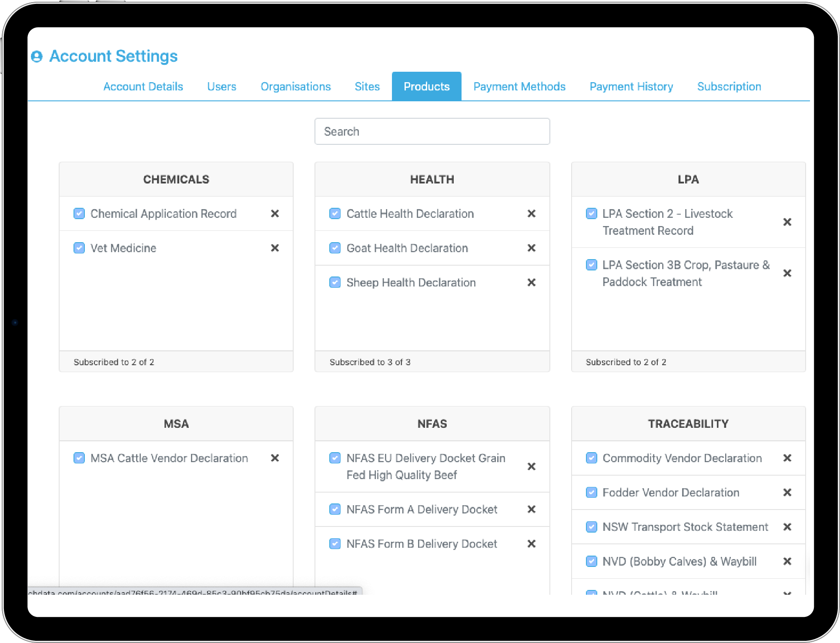Remove NFAS EU Delivery Docket X icon
This screenshot has height=643, width=840.
click(531, 466)
